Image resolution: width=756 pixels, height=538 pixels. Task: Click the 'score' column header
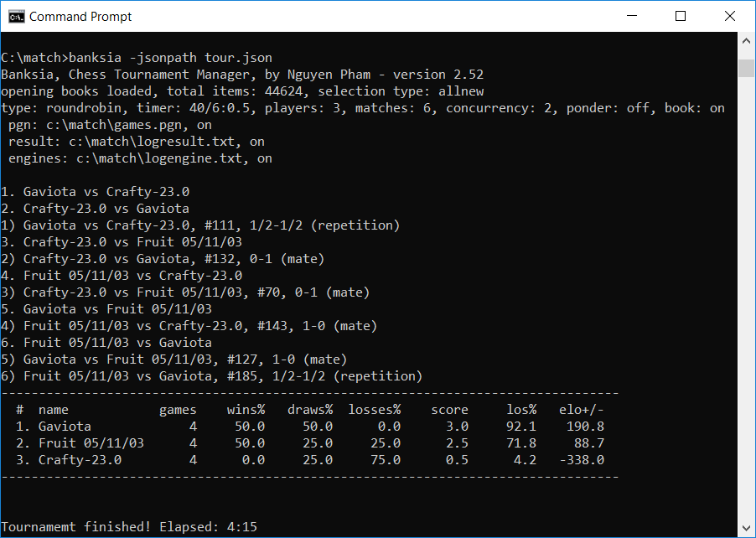[x=449, y=411]
